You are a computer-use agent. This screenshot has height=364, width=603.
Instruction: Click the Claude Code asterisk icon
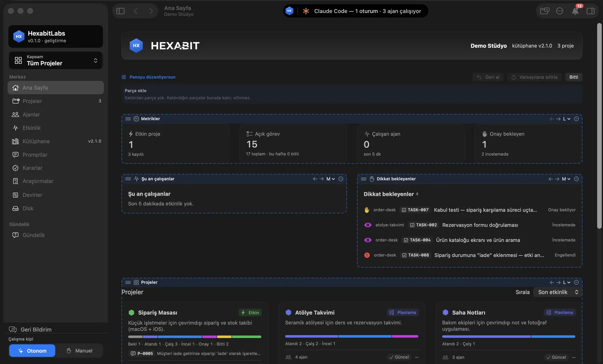pos(306,11)
